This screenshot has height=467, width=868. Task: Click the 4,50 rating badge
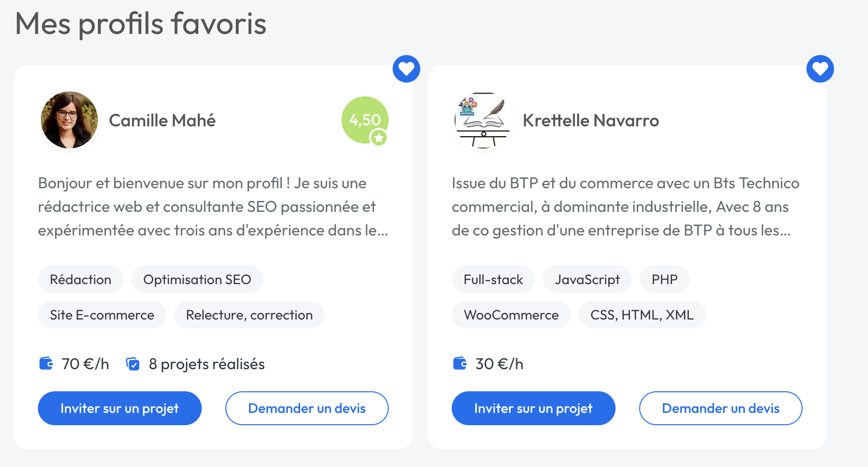[363, 119]
